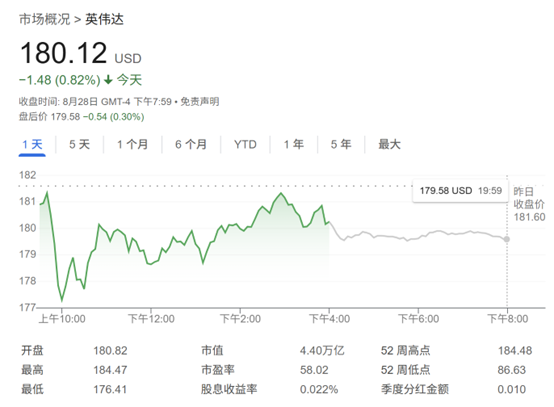Click the 52 周高点 value 184.48
This screenshot has height=407, width=554.
pos(515,350)
